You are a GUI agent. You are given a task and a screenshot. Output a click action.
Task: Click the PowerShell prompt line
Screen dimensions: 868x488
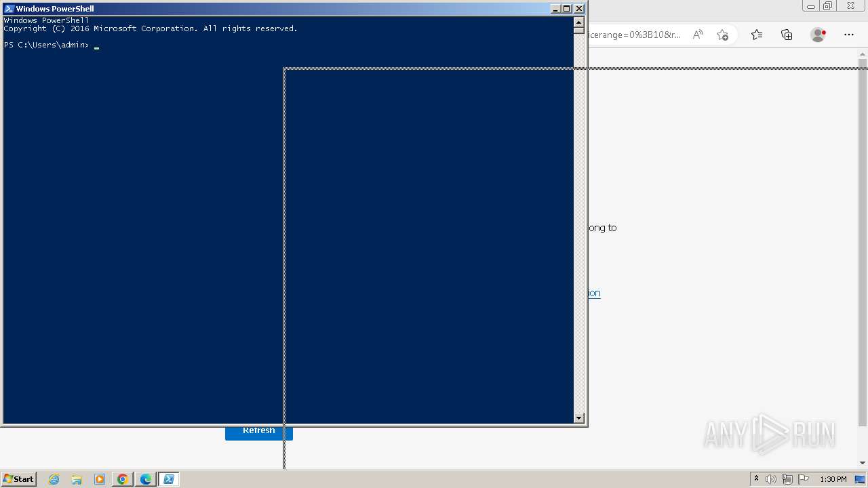click(52, 45)
